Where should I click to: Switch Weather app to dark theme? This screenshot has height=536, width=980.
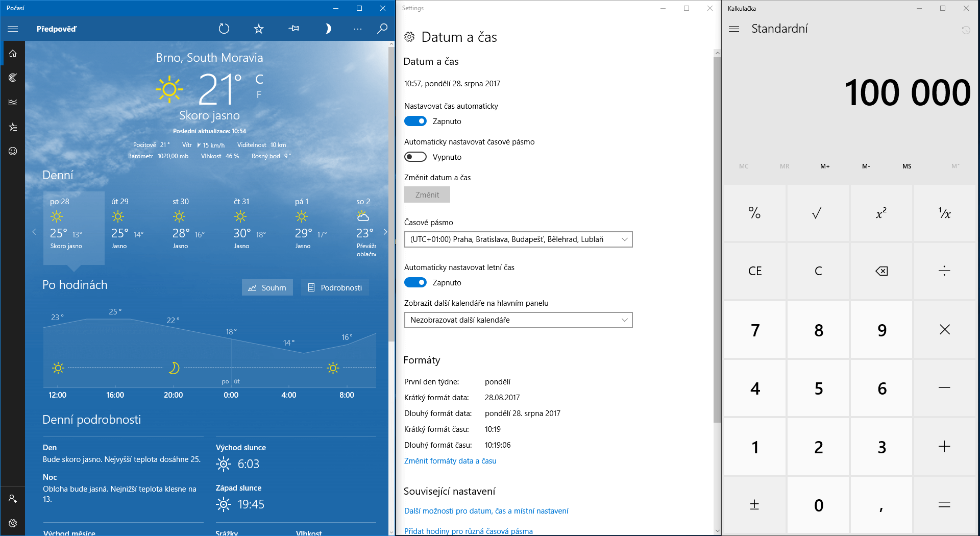tap(328, 29)
